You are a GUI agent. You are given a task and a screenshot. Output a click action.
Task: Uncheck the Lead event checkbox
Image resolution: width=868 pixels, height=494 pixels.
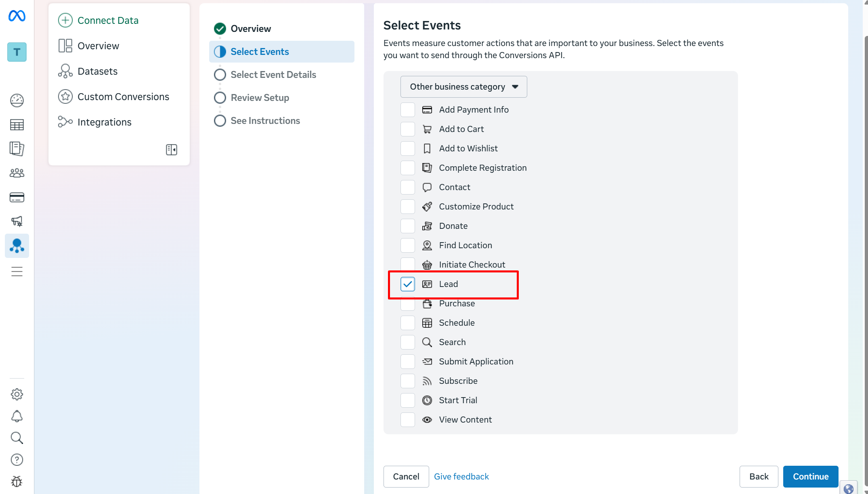pyautogui.click(x=408, y=284)
